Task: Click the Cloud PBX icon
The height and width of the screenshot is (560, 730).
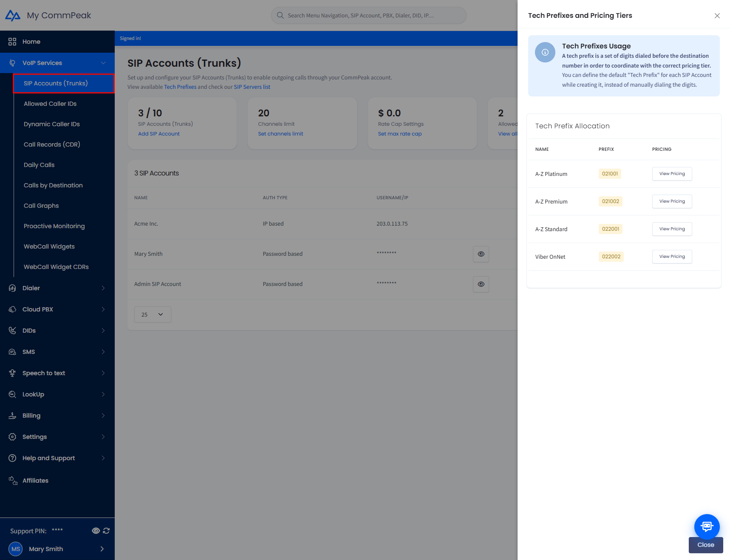Action: tap(12, 309)
